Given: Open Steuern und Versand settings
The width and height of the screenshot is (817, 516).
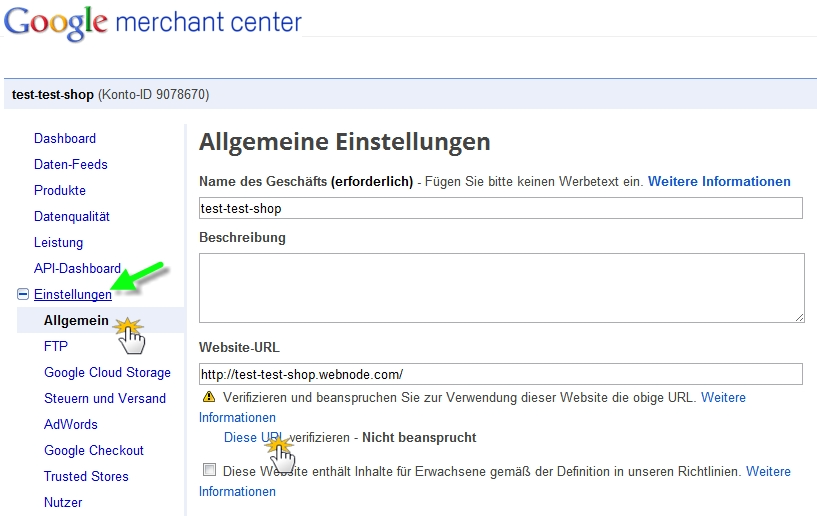Looking at the screenshot, I should [x=105, y=398].
